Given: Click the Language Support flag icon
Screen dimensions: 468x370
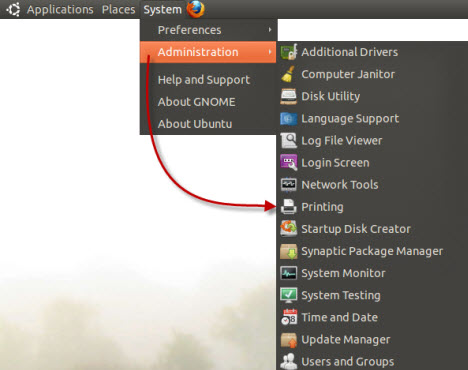Looking at the screenshot, I should (289, 118).
